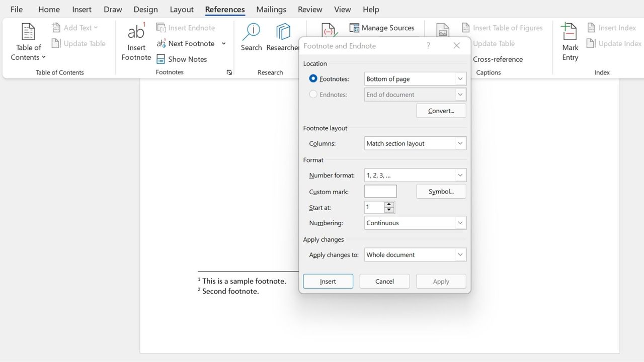Image resolution: width=644 pixels, height=362 pixels.
Task: Click inside the Custom mark field
Action: (x=380, y=191)
